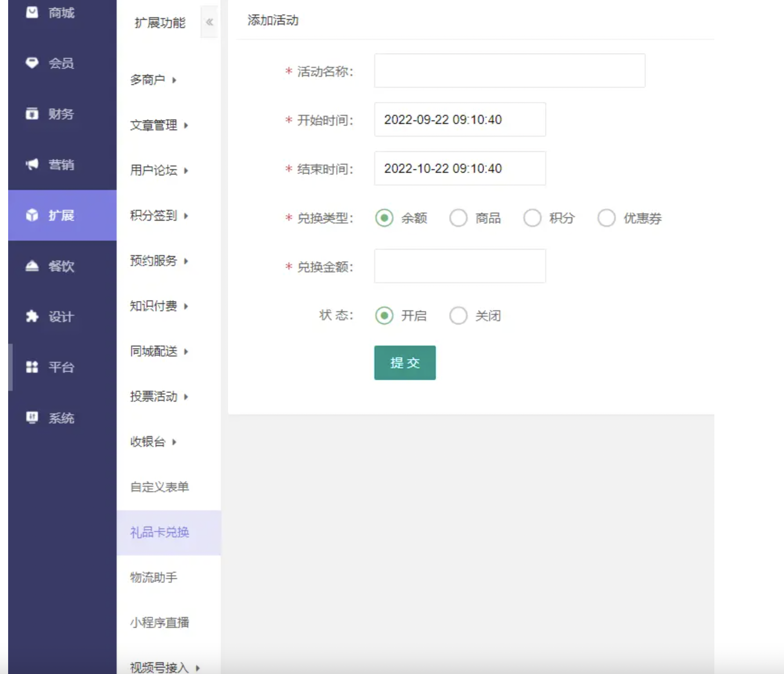Click the 餐饮 dining cloche icon
784x674 pixels.
[x=32, y=266]
